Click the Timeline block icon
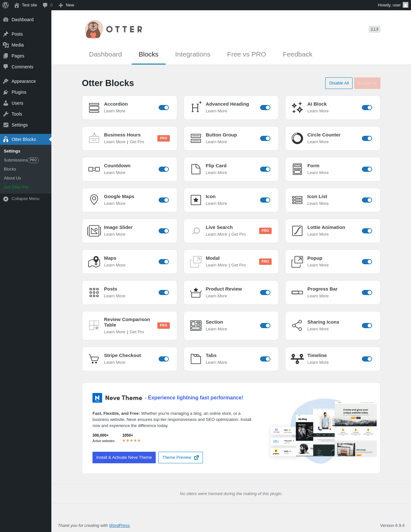411x532 pixels. pyautogui.click(x=297, y=359)
